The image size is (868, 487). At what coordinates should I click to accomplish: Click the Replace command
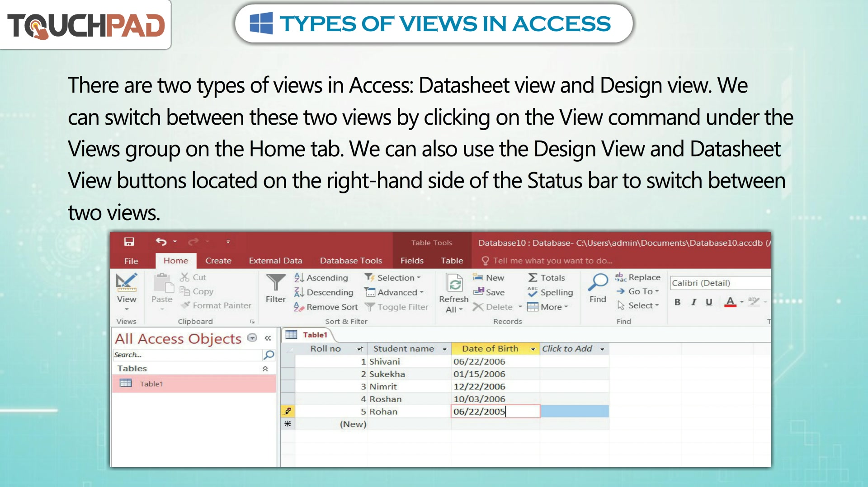click(x=637, y=277)
